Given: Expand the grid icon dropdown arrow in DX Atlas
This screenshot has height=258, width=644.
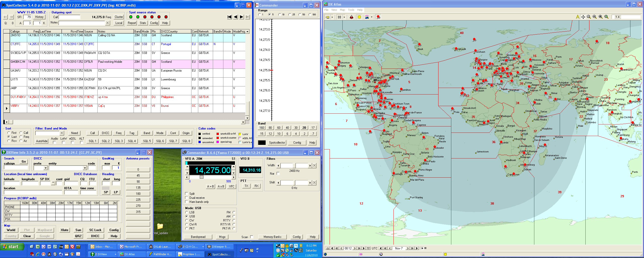Looking at the screenshot, I should tap(344, 17).
